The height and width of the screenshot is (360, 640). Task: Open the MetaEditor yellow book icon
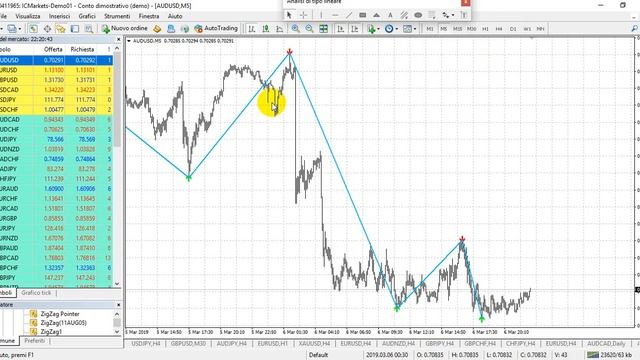point(157,29)
